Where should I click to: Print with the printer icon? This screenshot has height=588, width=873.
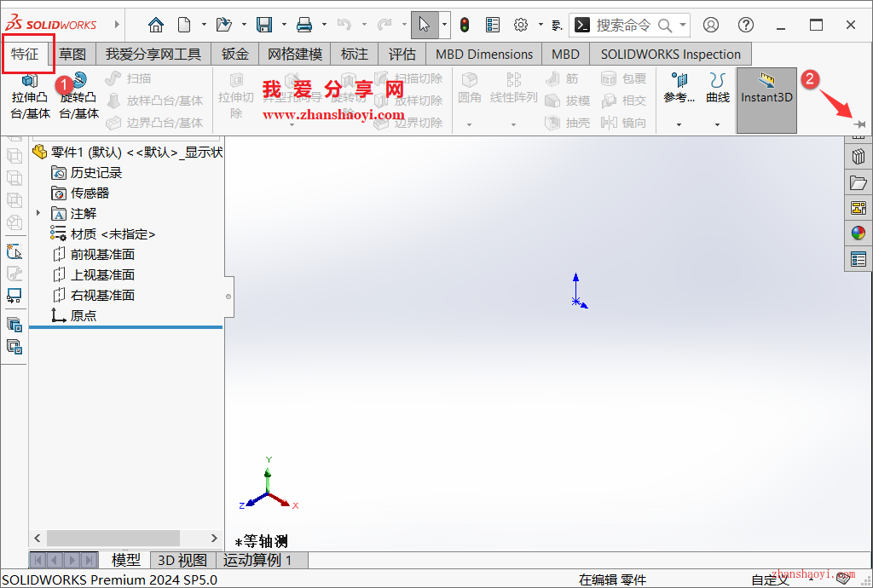point(304,25)
